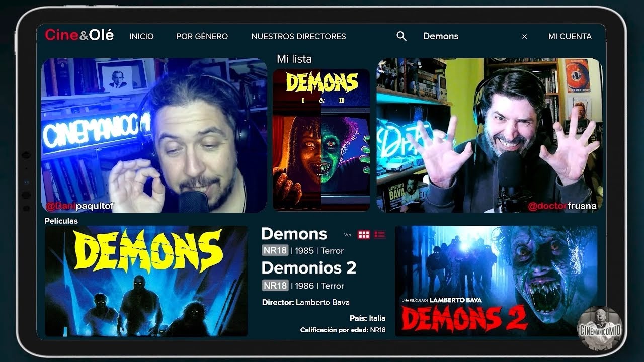Clear the search with the X icon

pyautogui.click(x=524, y=37)
